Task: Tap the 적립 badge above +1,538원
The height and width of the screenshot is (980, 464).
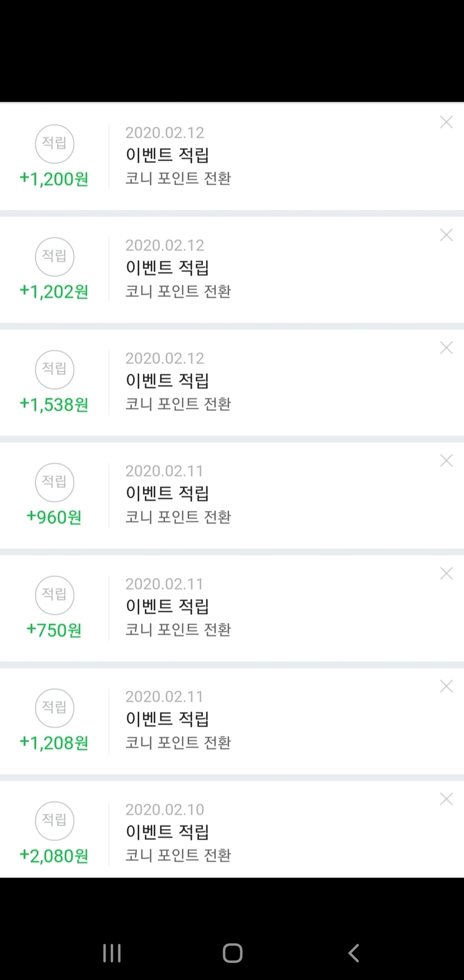Action: 55,369
